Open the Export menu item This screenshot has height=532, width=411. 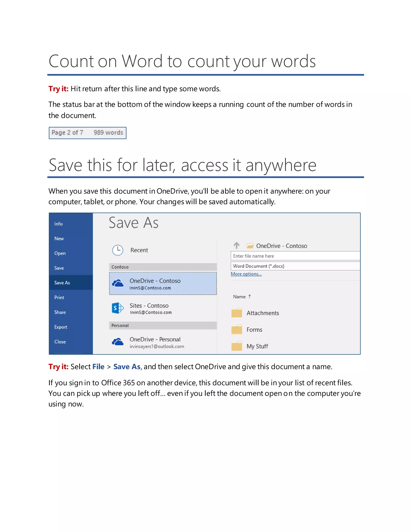[61, 327]
